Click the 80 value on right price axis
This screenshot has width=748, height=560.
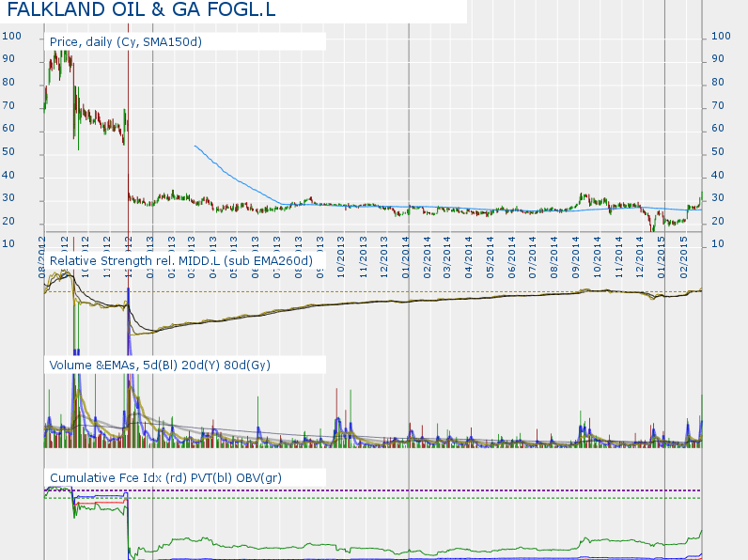pos(718,82)
